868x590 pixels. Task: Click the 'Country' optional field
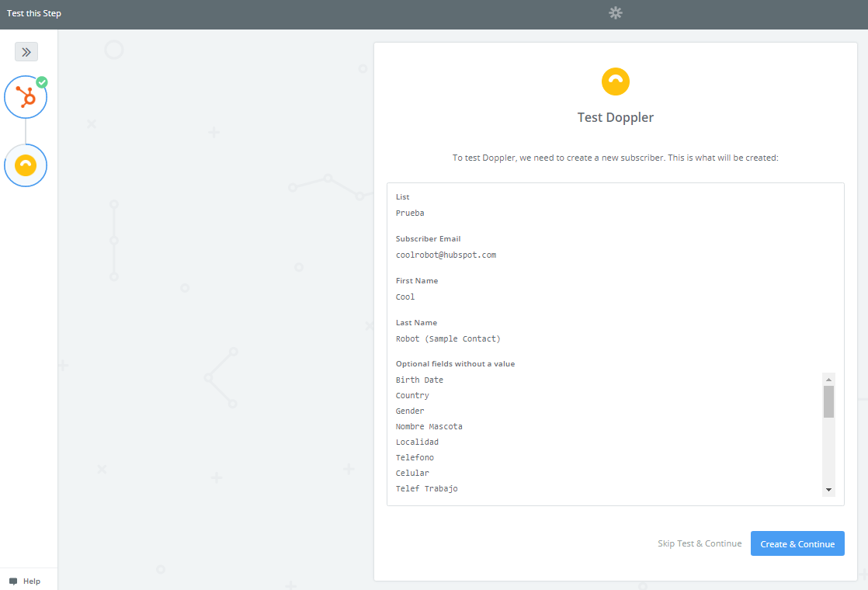[412, 396]
